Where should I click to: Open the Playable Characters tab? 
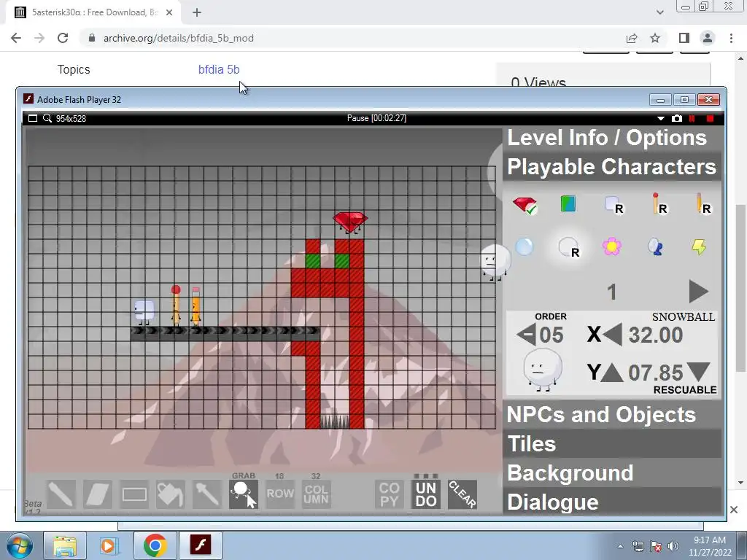pyautogui.click(x=612, y=167)
